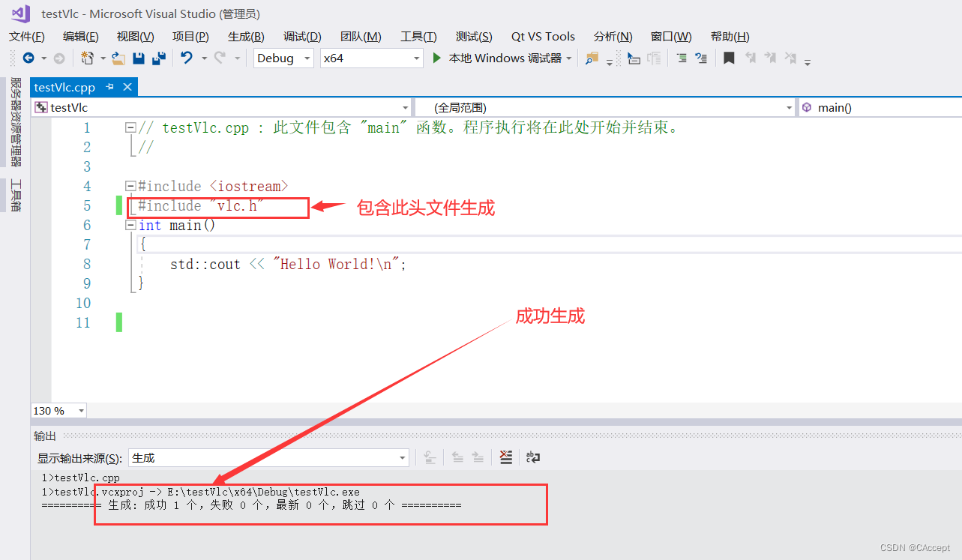Screen dimensions: 962x560
Task: Open the x64 platform dropdown
Action: coord(372,58)
